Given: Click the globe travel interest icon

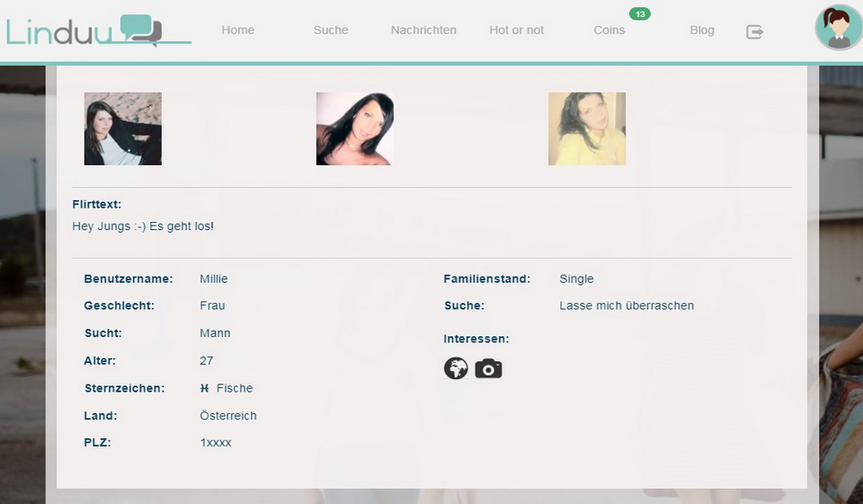Looking at the screenshot, I should 456,368.
